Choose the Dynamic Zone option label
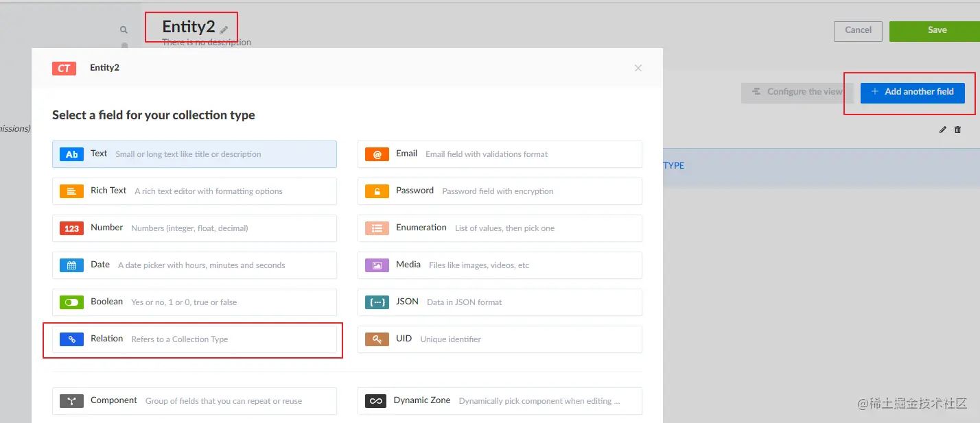 [422, 400]
